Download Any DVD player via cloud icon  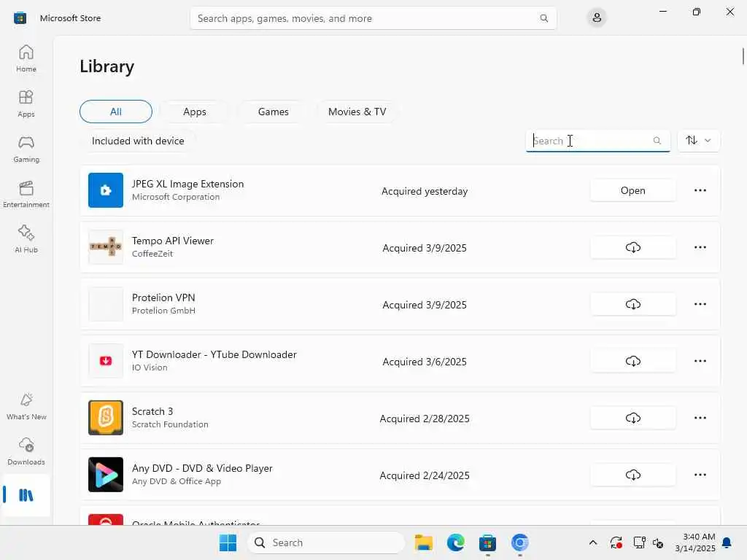tap(632, 475)
